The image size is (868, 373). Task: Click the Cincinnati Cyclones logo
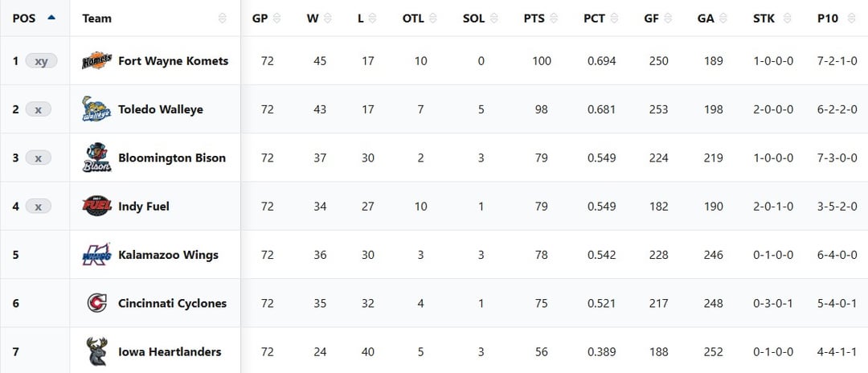(x=97, y=303)
